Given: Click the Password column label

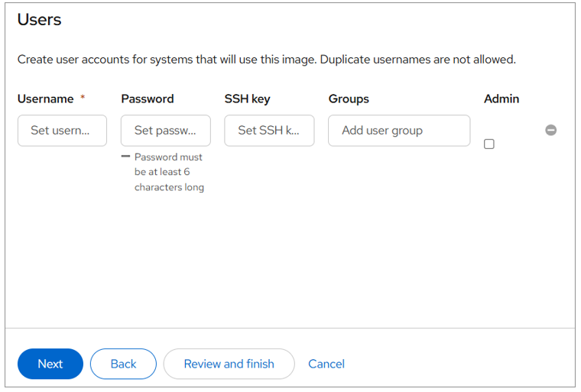Looking at the screenshot, I should [147, 99].
